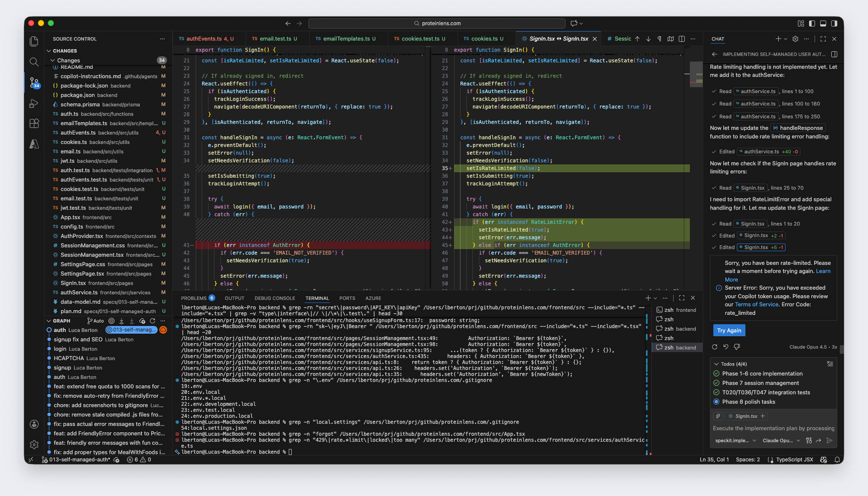The image size is (868, 496).
Task: Open the Terms of Service link
Action: tap(757, 304)
